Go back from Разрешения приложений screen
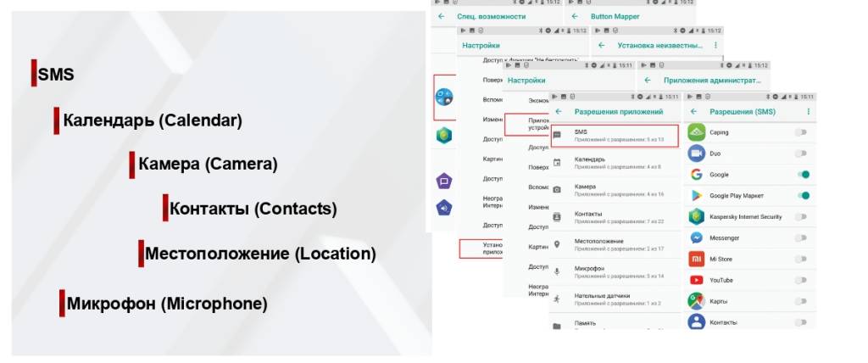 click(559, 112)
